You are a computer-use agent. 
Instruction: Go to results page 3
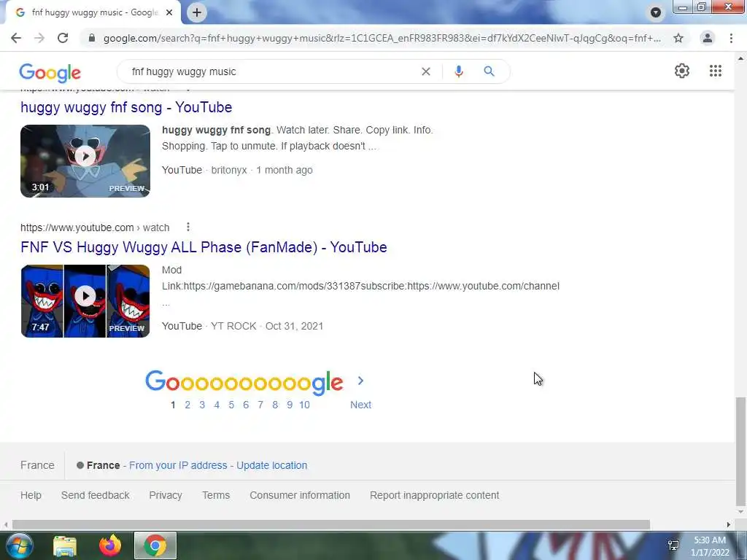pyautogui.click(x=202, y=405)
